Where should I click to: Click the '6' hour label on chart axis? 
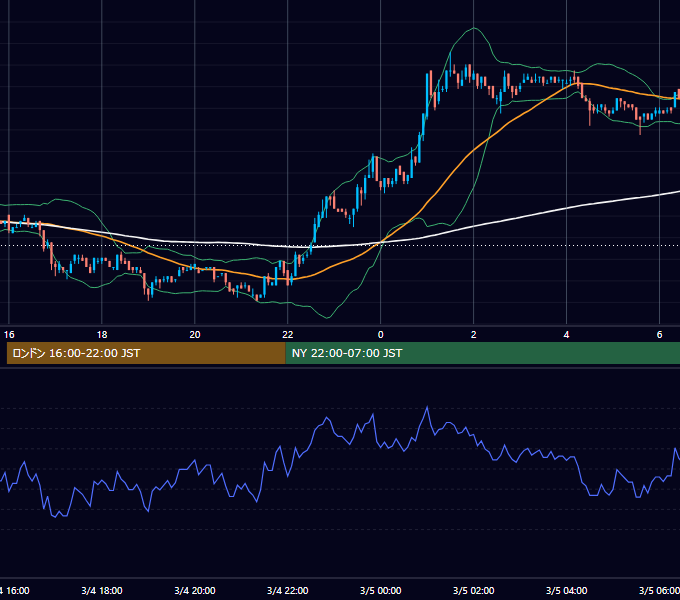659,335
